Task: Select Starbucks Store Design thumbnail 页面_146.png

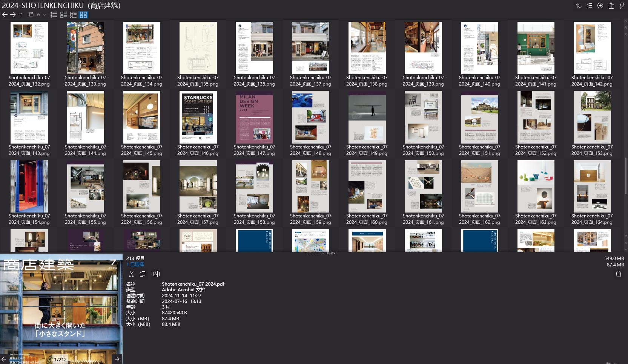Action: coord(198,117)
